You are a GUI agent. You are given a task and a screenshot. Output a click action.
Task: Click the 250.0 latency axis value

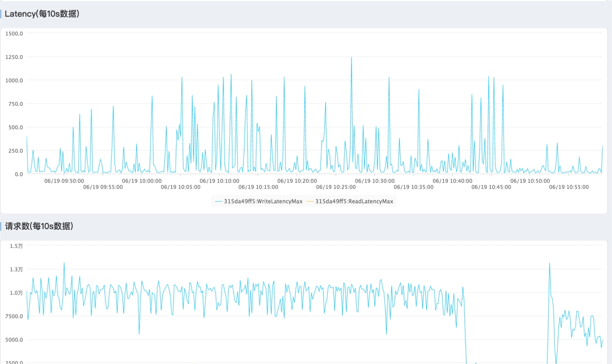coord(16,151)
